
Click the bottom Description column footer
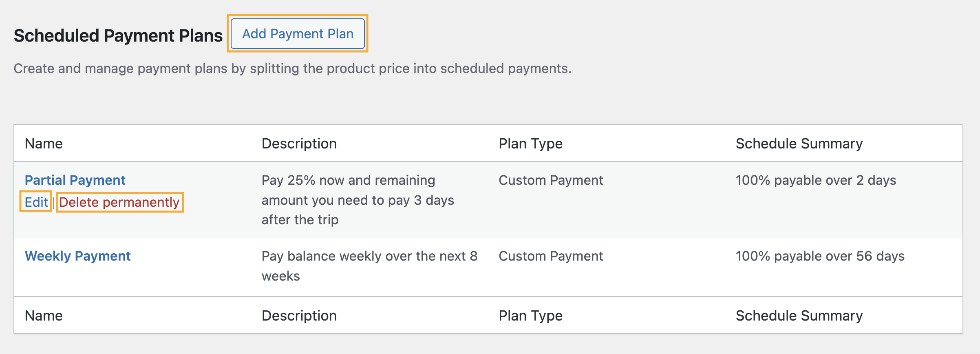pos(299,316)
